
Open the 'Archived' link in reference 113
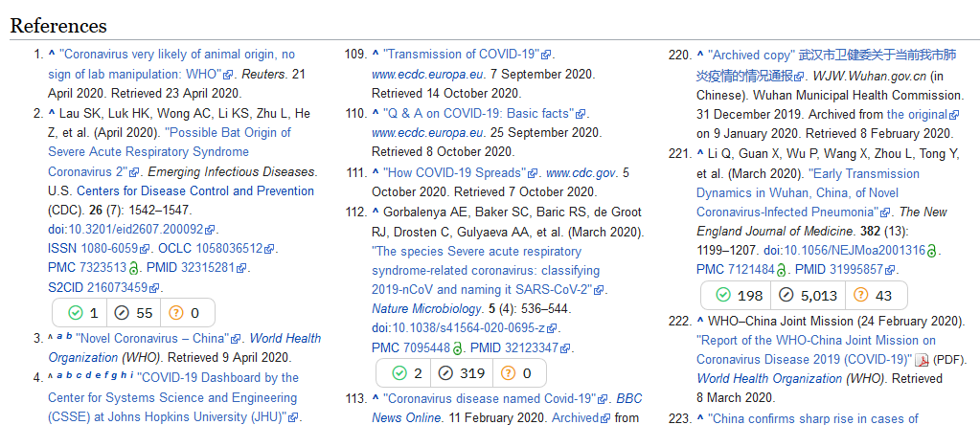click(576, 418)
